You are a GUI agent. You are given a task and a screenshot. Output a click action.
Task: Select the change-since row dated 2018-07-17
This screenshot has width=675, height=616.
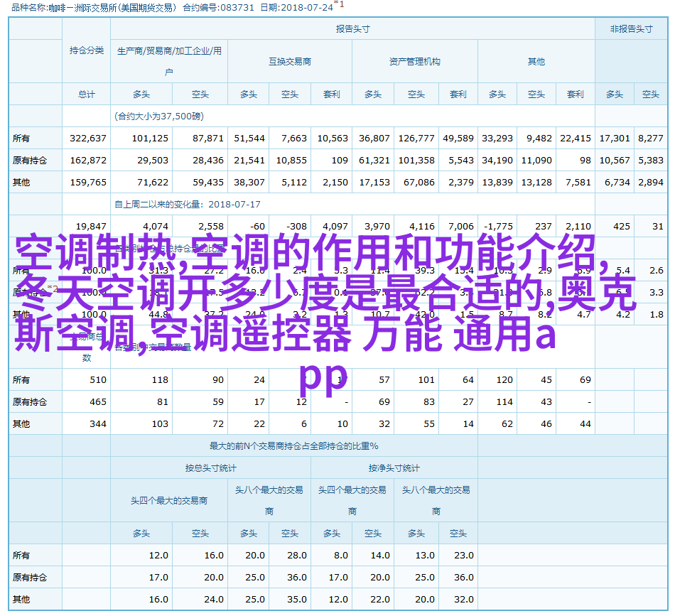tap(188, 204)
